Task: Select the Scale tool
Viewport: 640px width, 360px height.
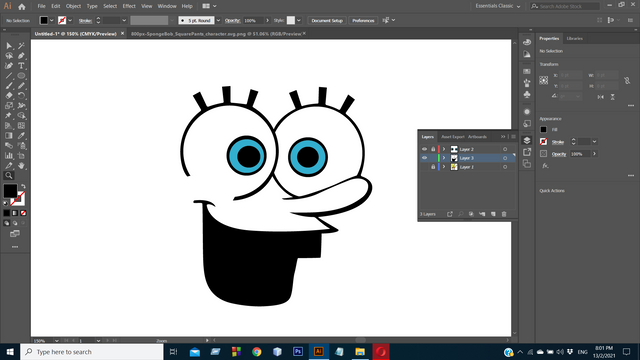Action: 9,106
